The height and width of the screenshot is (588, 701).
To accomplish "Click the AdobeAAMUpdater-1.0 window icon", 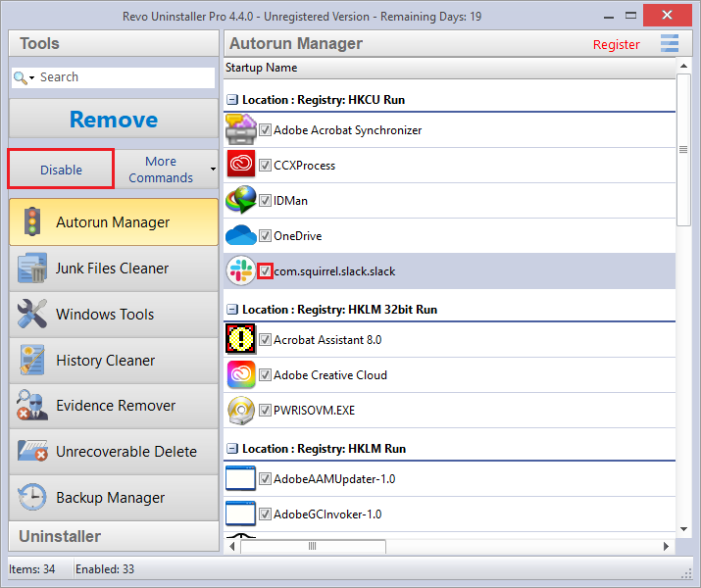I will 240,478.
